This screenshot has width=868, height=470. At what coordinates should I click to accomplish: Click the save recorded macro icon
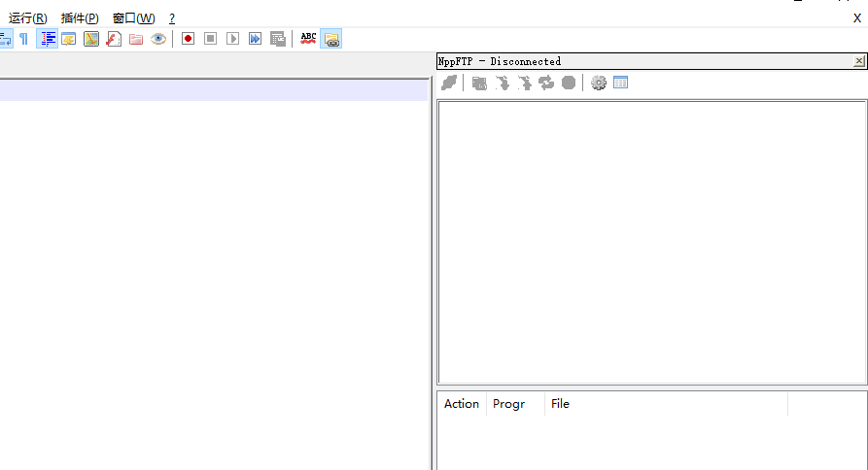[278, 39]
